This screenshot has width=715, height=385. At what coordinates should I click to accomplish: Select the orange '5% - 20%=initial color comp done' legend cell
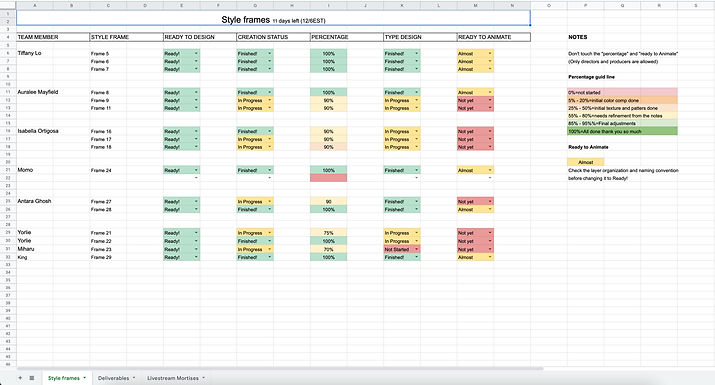click(x=622, y=100)
